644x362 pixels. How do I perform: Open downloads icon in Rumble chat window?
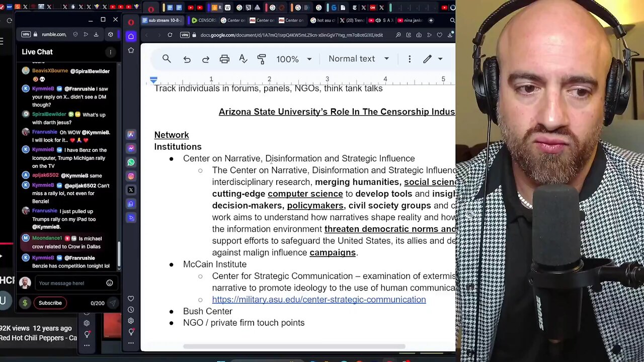click(96, 34)
